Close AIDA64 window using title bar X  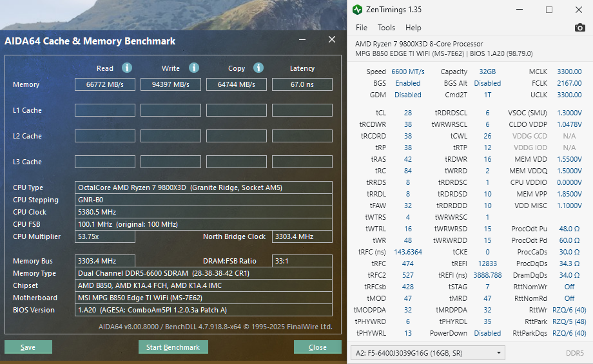tap(332, 40)
